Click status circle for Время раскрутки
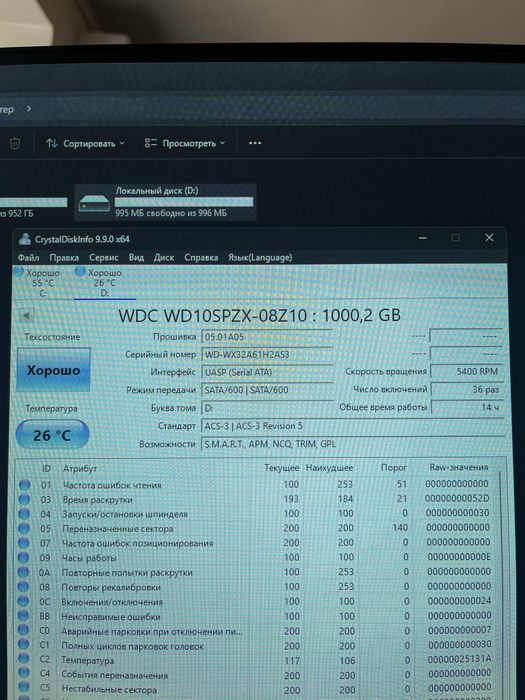The image size is (525, 700). [24, 500]
